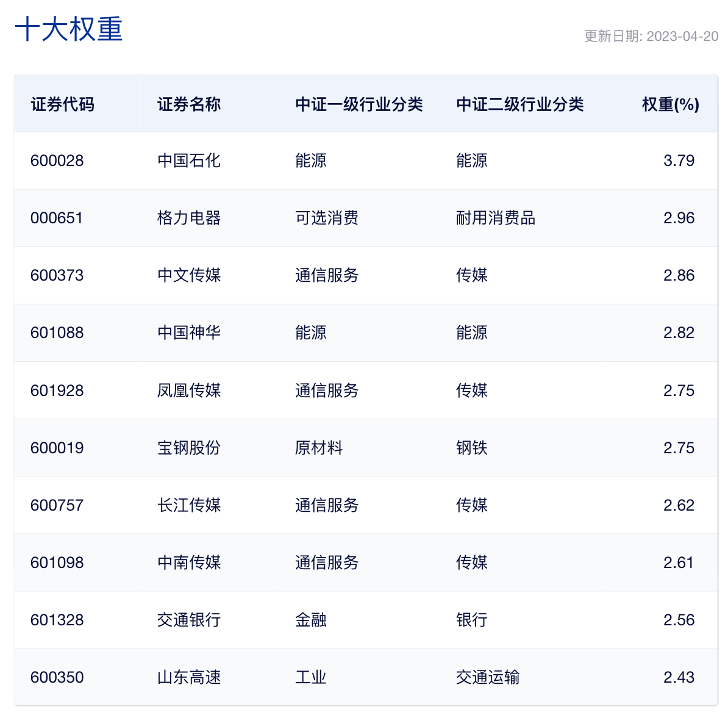728x715 pixels.
Task: Click the 中证二级行业分类 column header
Action: 520,104
